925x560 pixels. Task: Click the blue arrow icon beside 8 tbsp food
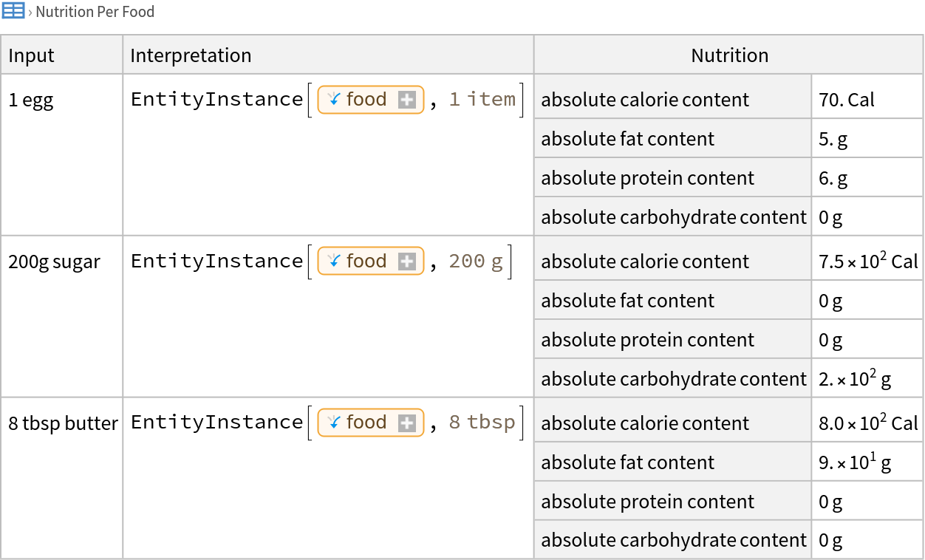(334, 422)
